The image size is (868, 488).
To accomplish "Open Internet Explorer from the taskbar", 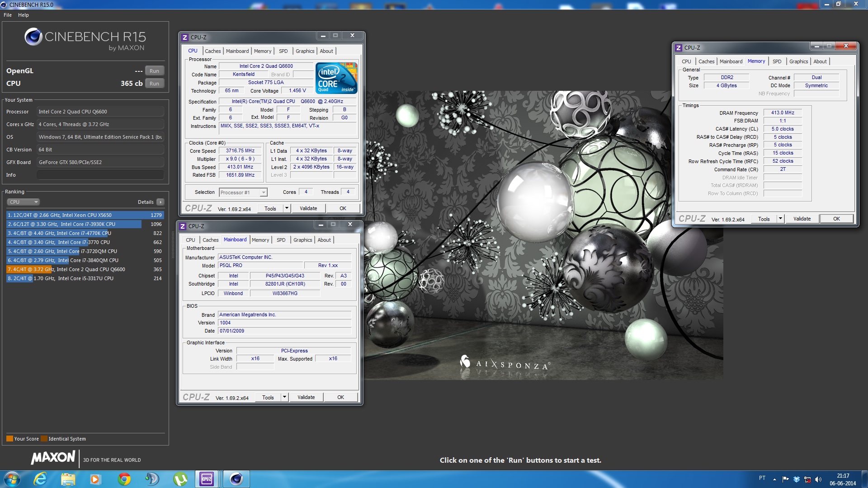I will pos(40,479).
